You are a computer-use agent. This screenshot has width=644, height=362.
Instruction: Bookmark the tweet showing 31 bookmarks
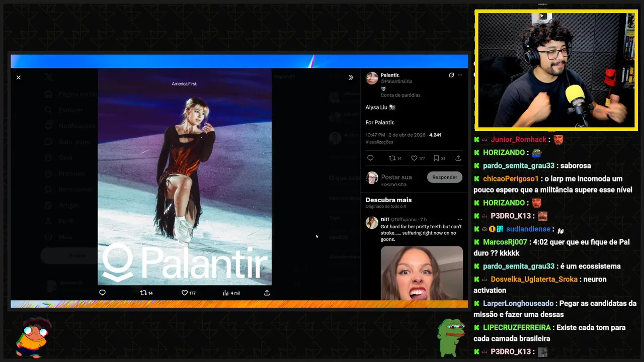pos(439,158)
